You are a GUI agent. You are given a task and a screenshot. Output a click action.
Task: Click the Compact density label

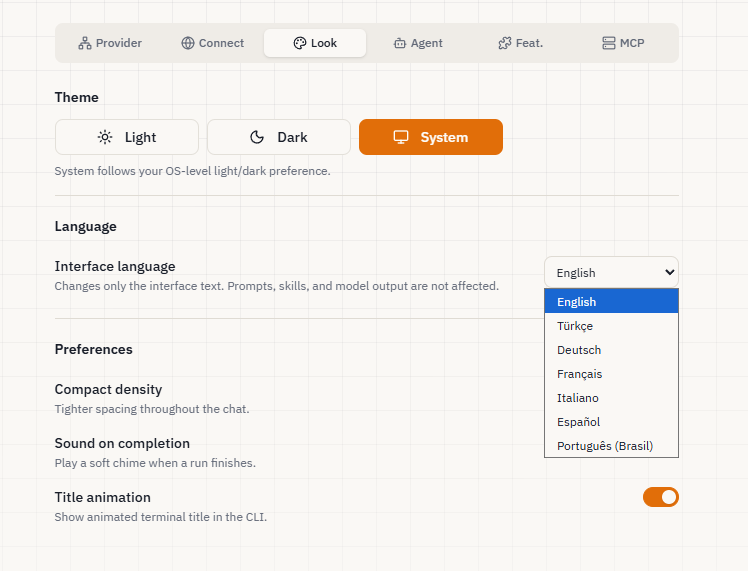click(x=108, y=389)
